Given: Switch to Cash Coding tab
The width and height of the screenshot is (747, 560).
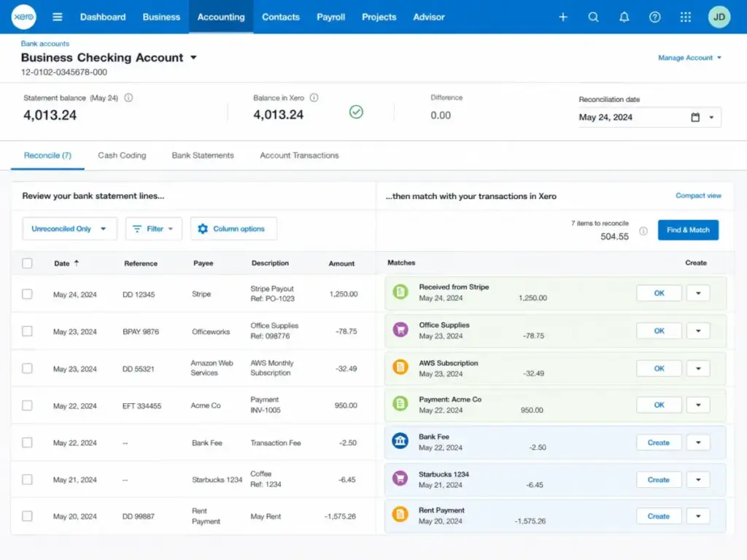Looking at the screenshot, I should coord(122,155).
